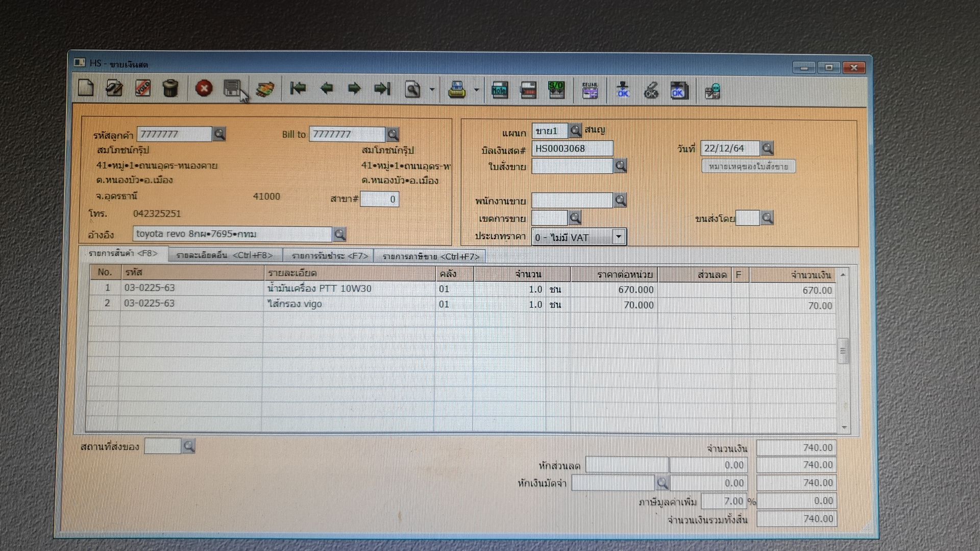
Task: Click item table scroll up arrow
Action: coord(843,275)
